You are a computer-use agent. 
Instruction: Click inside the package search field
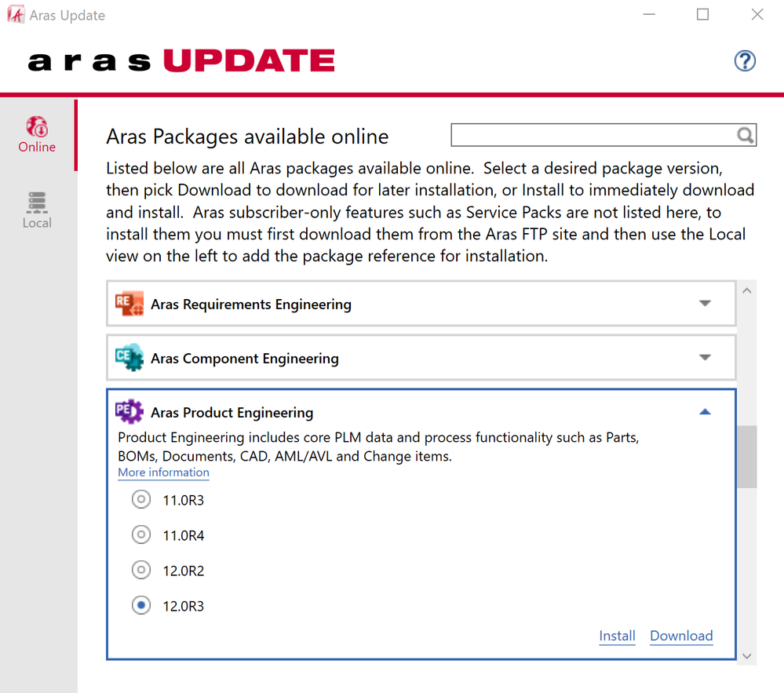(x=593, y=136)
